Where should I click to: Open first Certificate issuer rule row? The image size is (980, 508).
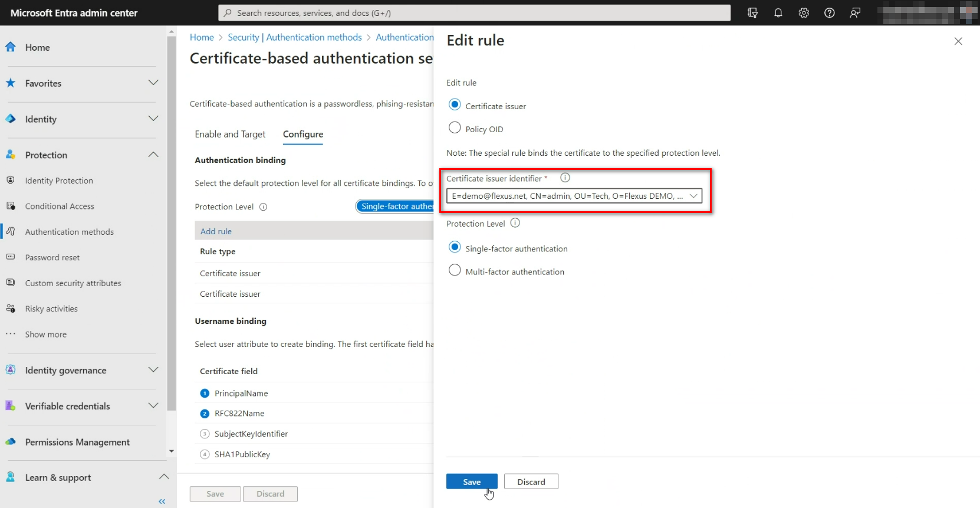[x=314, y=273]
